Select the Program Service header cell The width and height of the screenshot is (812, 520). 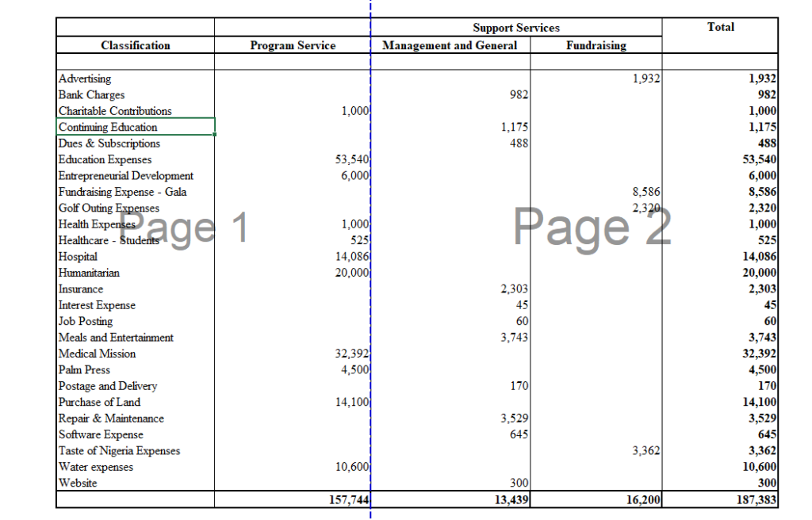click(293, 46)
